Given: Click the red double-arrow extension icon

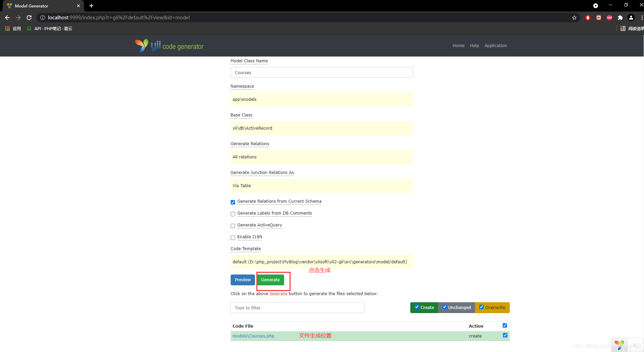Looking at the screenshot, I should point(599,18).
